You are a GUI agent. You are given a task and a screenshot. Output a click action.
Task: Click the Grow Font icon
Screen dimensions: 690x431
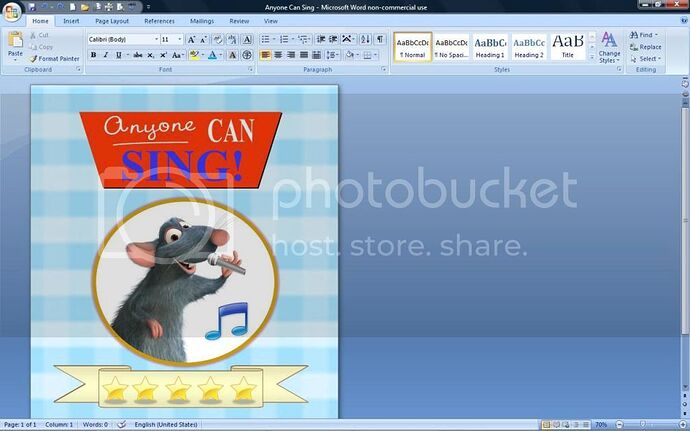tap(191, 39)
